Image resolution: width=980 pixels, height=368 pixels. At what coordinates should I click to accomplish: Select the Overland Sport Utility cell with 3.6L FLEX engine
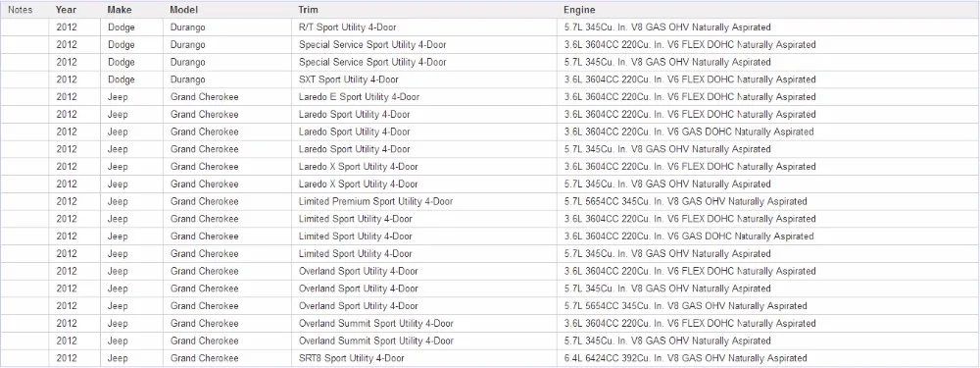point(424,272)
